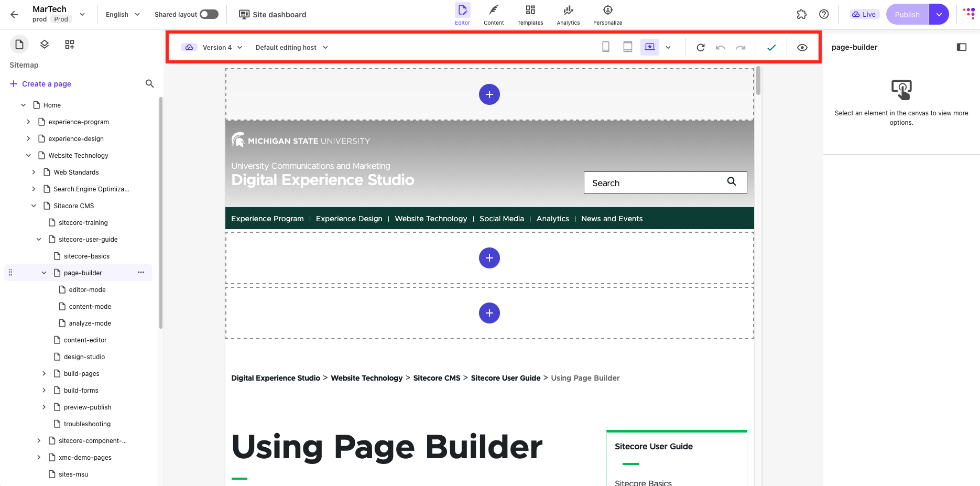The height and width of the screenshot is (486, 980).
Task: Open the Personalize tab
Action: point(608,15)
